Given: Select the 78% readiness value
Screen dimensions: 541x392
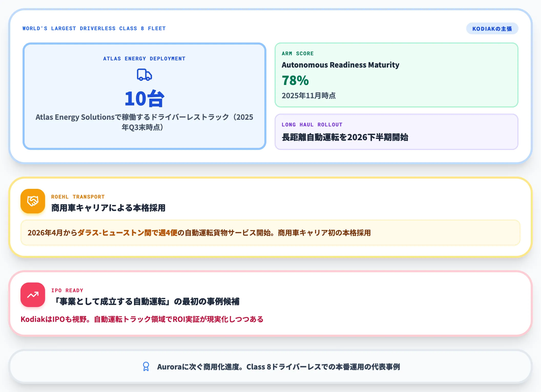Looking at the screenshot, I should click(x=295, y=80).
